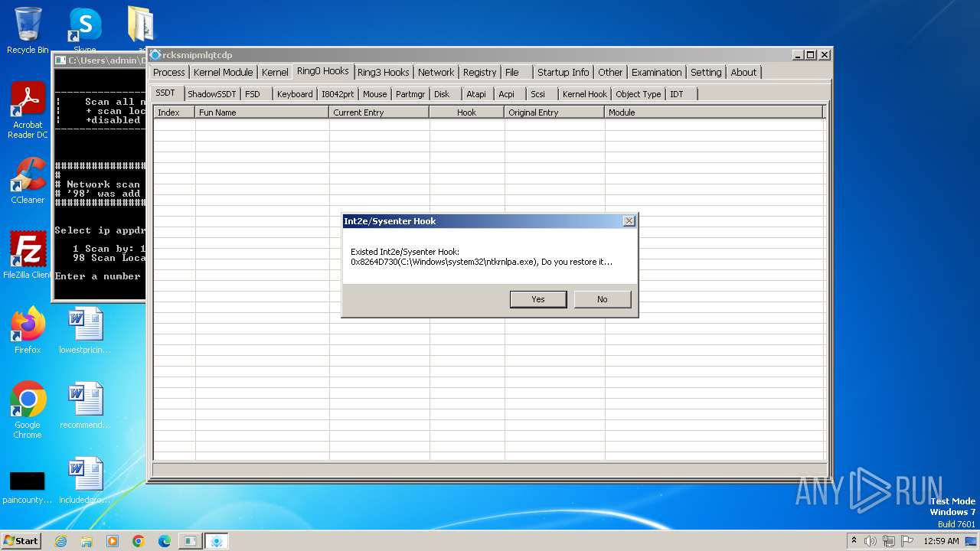Viewport: 980px width, 551px height.
Task: Select the Object Type sub-tab
Action: [639, 94]
